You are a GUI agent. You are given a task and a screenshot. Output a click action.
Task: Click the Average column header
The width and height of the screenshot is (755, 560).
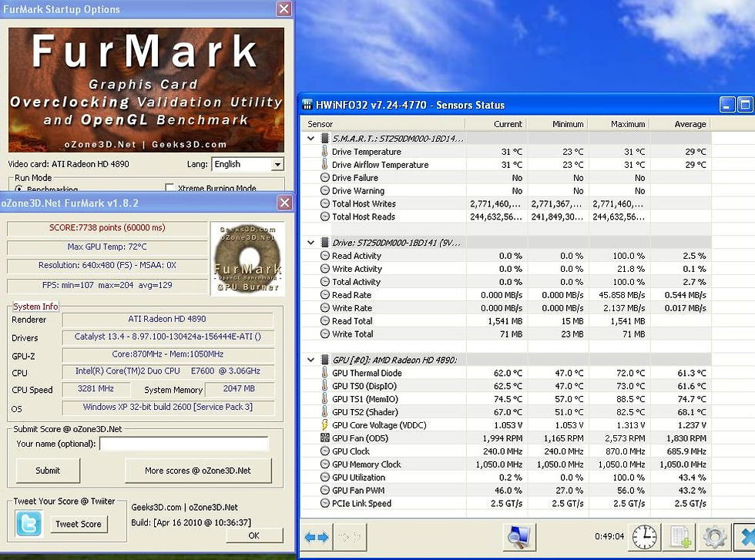click(x=679, y=124)
